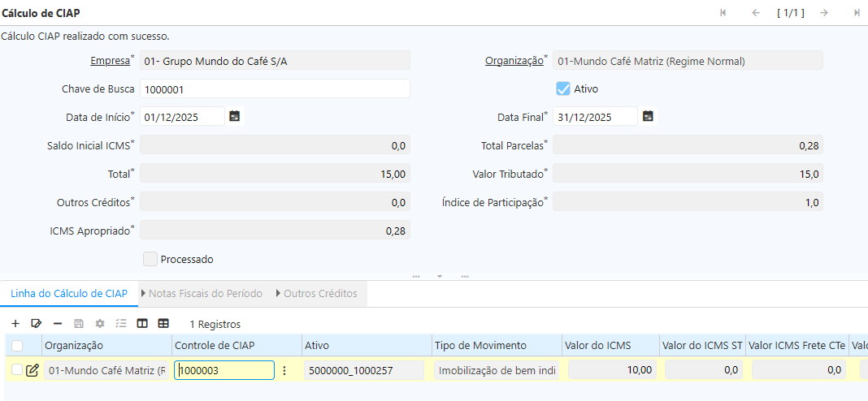Image resolution: width=868 pixels, height=401 pixels.
Task: Sort by Valor do ICMS ST column header
Action: (x=702, y=345)
